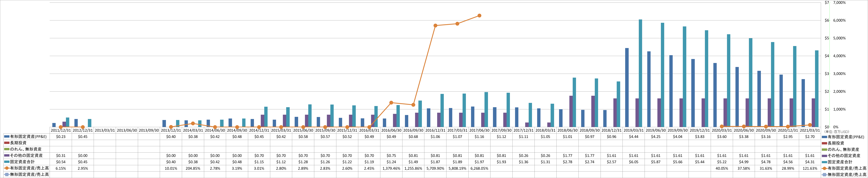Select the 固定資産合計 row label on the left
868x178 pixels.
pos(22,162)
